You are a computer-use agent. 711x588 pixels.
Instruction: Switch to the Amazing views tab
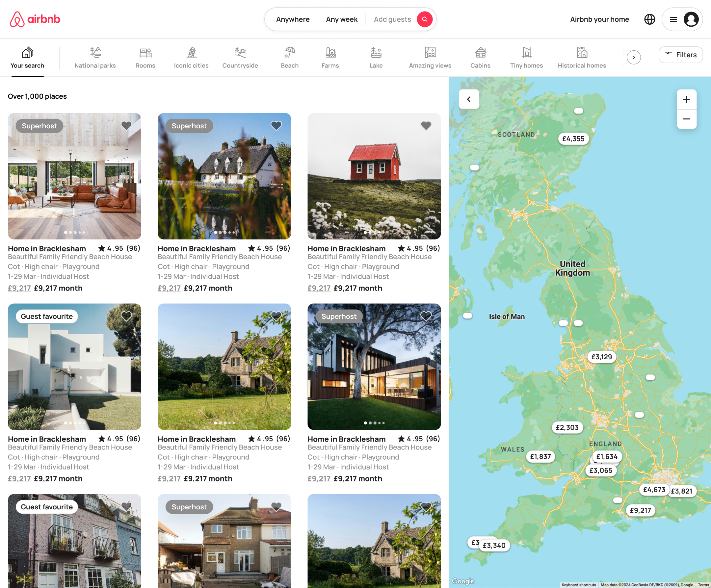(430, 58)
